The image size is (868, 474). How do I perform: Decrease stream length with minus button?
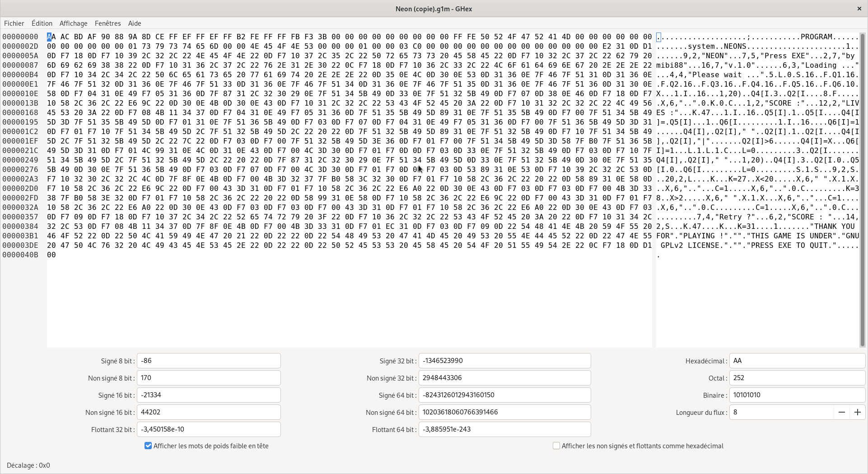(841, 412)
